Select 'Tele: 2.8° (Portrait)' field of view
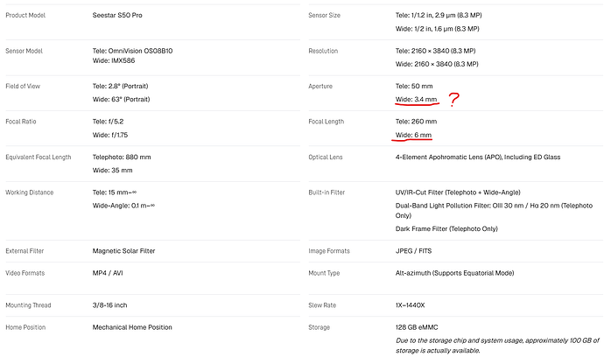The height and width of the screenshot is (364, 604). click(x=120, y=87)
